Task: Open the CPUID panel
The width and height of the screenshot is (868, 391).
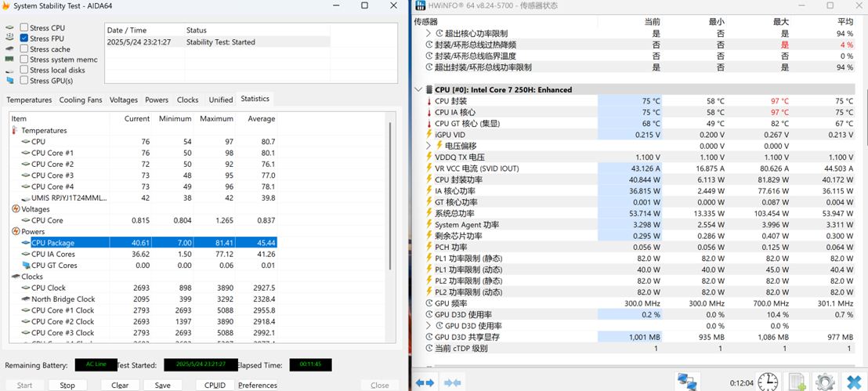Action: 215,385
